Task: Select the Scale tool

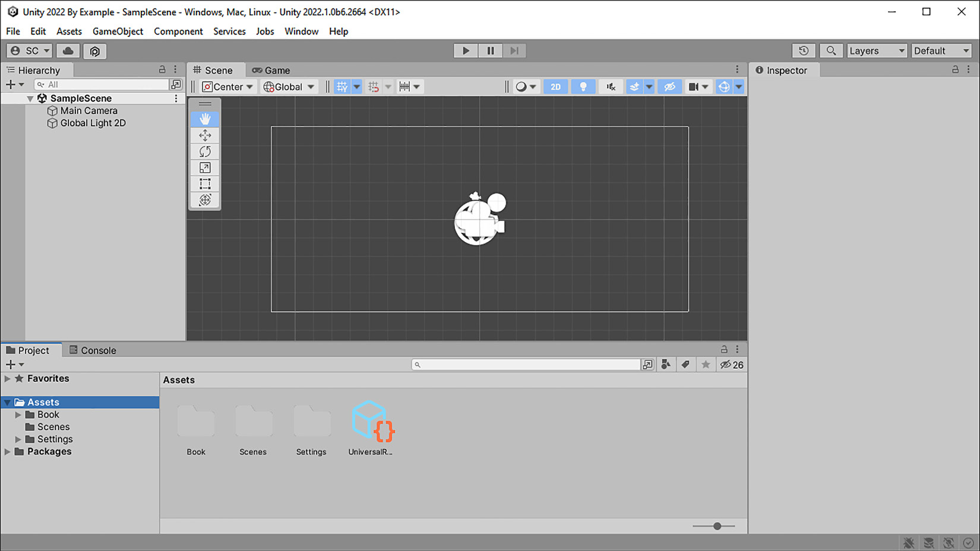Action: tap(205, 168)
